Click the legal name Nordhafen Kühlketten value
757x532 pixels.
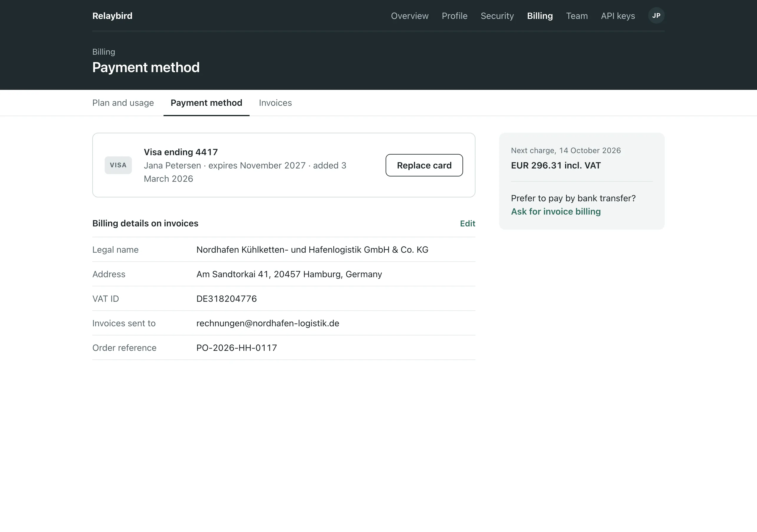coord(312,250)
